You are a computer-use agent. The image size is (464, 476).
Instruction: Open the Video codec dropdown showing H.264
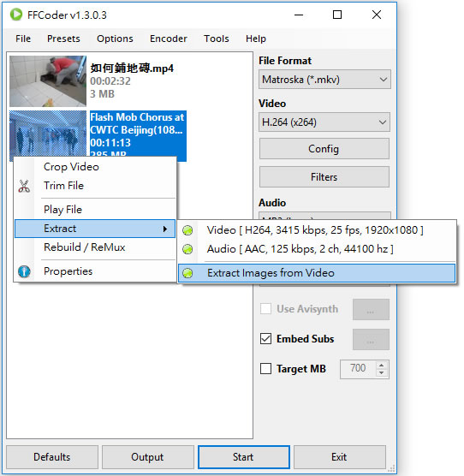324,122
